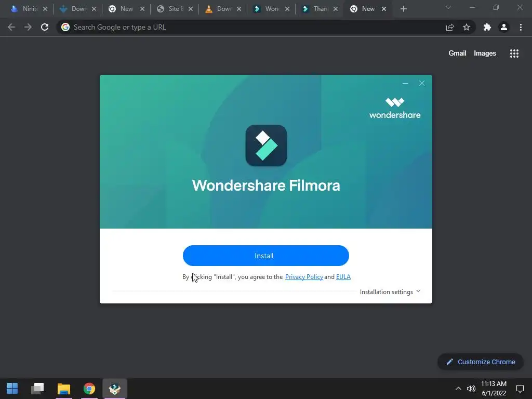Viewport: 532px width, 399px height.
Task: Close the Filmora installer dialog
Action: (422, 83)
